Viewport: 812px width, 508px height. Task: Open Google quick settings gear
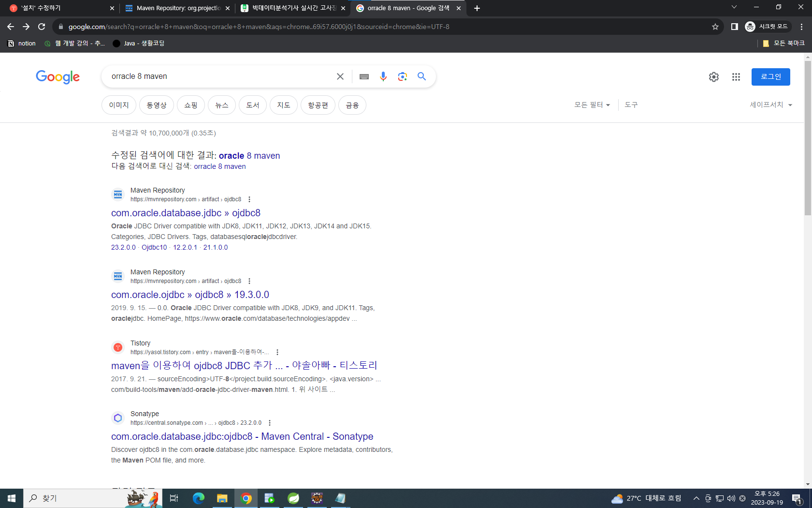tap(714, 77)
